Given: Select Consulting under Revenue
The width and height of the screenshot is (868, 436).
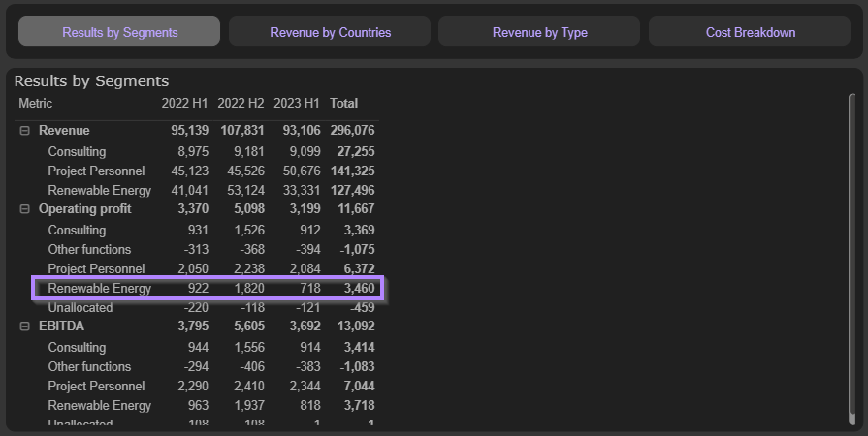Looking at the screenshot, I should pyautogui.click(x=77, y=151).
